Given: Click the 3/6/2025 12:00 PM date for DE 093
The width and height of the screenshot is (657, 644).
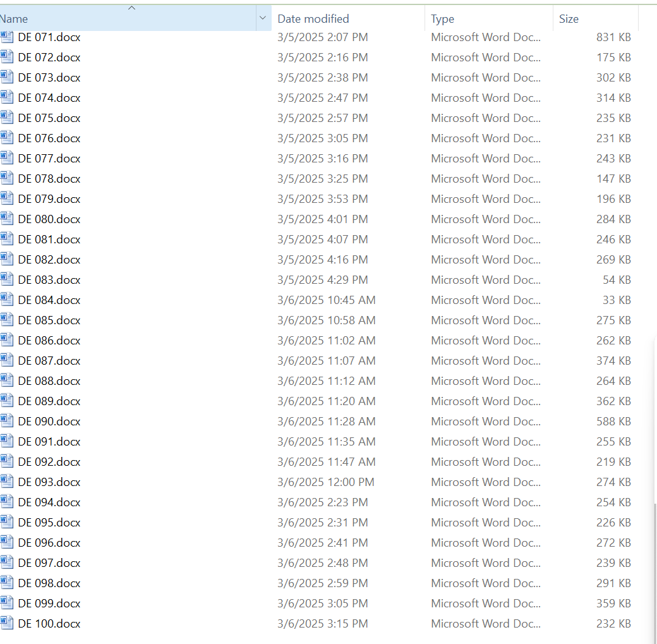Looking at the screenshot, I should pyautogui.click(x=325, y=482).
